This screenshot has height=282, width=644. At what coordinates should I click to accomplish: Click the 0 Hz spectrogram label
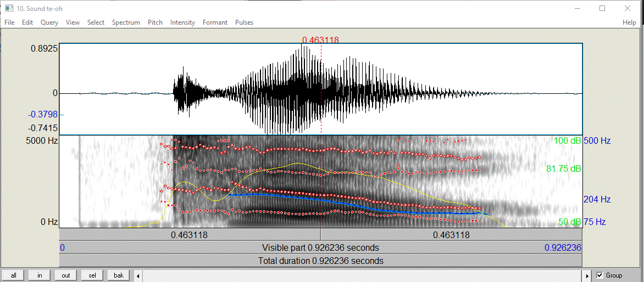(49, 222)
